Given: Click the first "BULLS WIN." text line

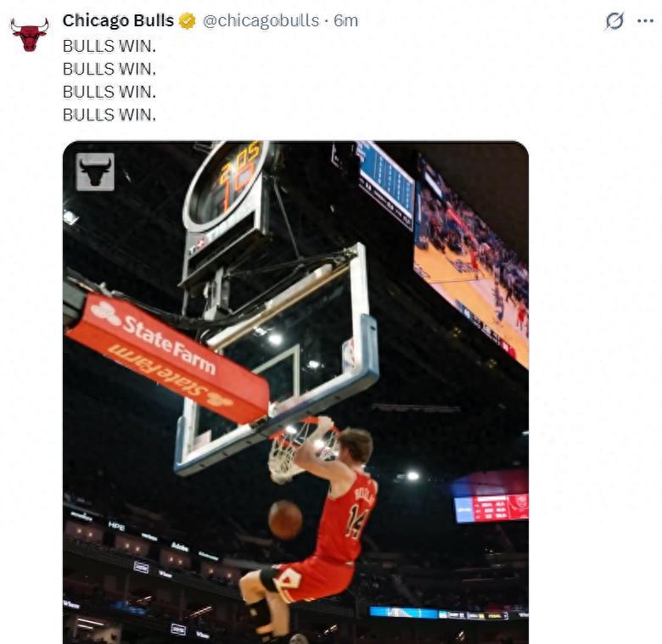Looking at the screenshot, I should 109,46.
